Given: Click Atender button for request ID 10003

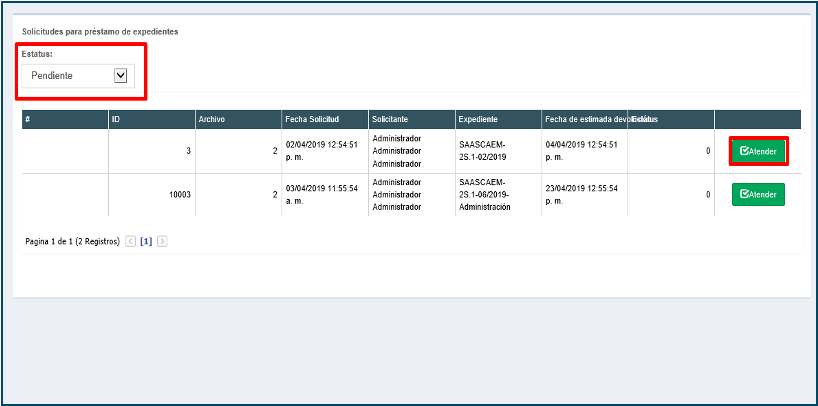Looking at the screenshot, I should tap(758, 194).
